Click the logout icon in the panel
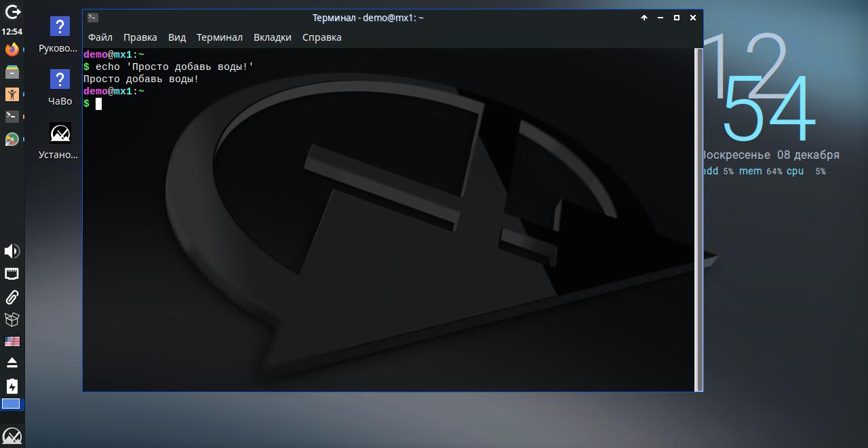This screenshot has height=448, width=868. click(x=12, y=12)
